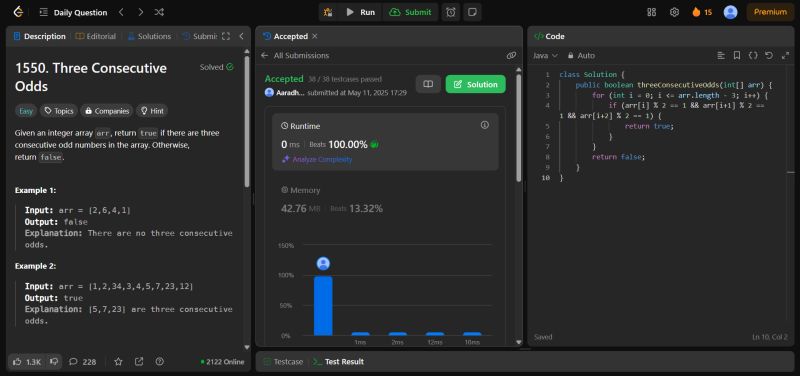
Task: Copy the submission link icon
Action: 511,55
